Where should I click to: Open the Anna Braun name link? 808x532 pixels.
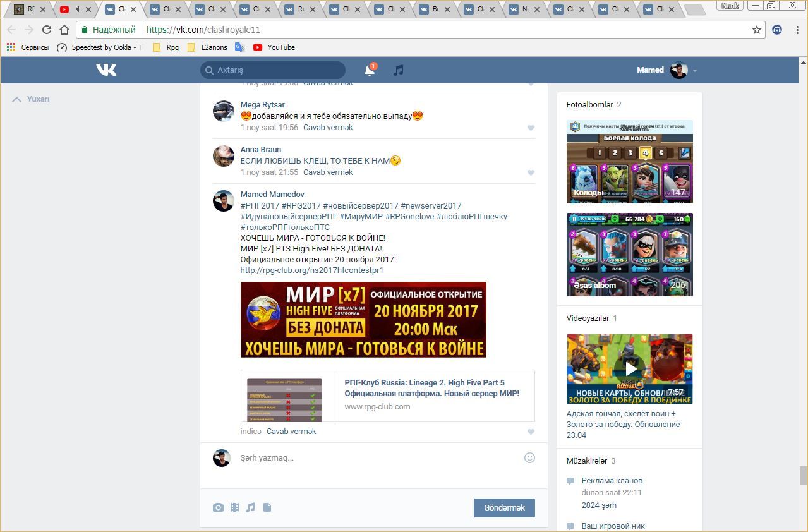(x=261, y=150)
